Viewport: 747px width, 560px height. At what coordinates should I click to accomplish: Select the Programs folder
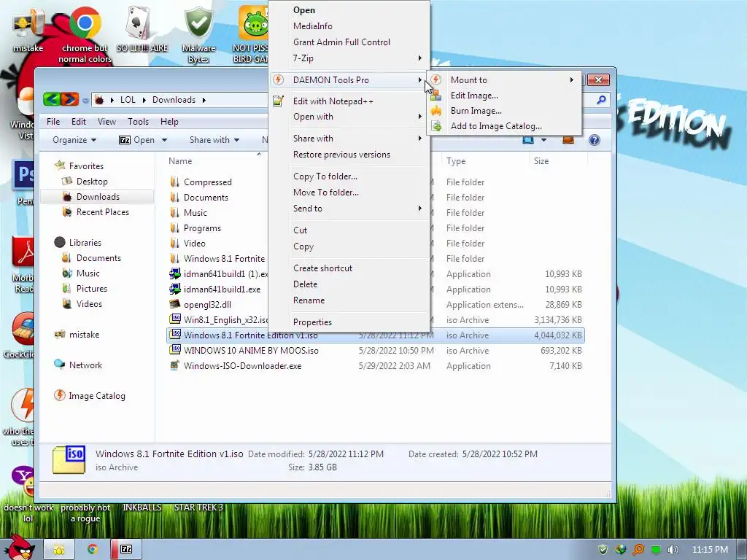pos(202,228)
